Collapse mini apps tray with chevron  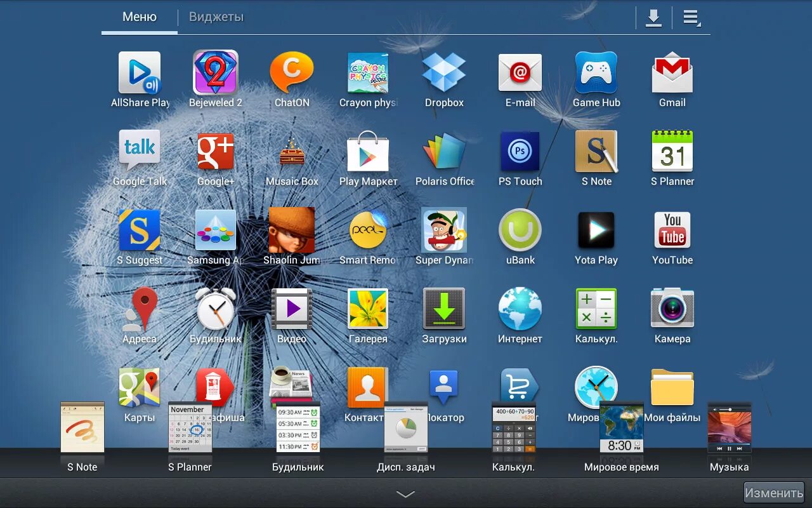[x=405, y=494]
